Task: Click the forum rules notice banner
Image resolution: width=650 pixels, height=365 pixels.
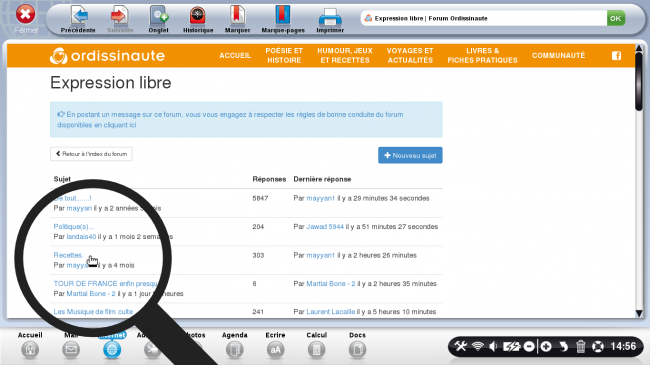Action: coord(246,119)
